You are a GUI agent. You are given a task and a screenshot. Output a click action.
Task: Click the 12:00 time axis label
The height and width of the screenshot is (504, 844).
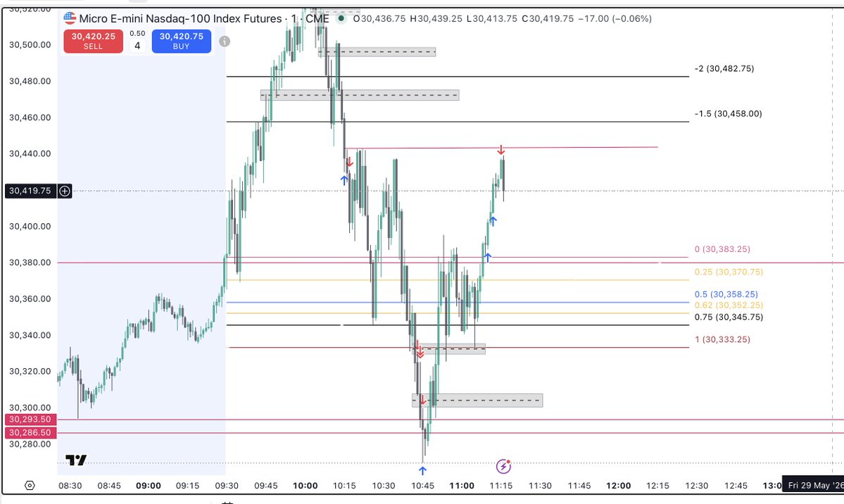pyautogui.click(x=619, y=486)
